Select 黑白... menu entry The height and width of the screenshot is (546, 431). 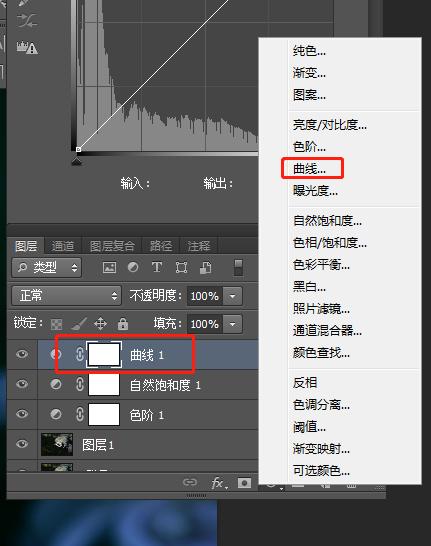point(309,287)
